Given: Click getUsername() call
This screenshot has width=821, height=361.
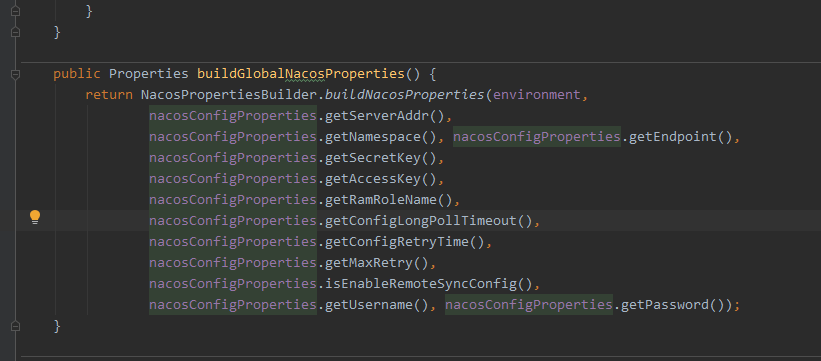Looking at the screenshot, I should (376, 304).
